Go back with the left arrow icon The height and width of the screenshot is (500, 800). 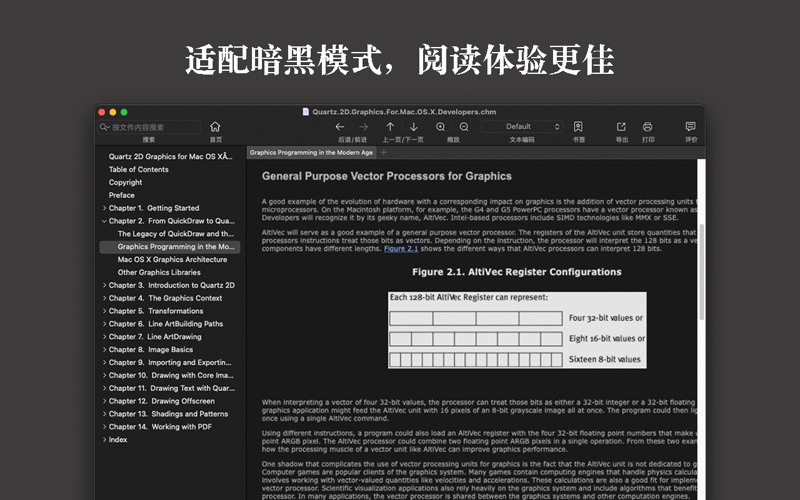340,127
